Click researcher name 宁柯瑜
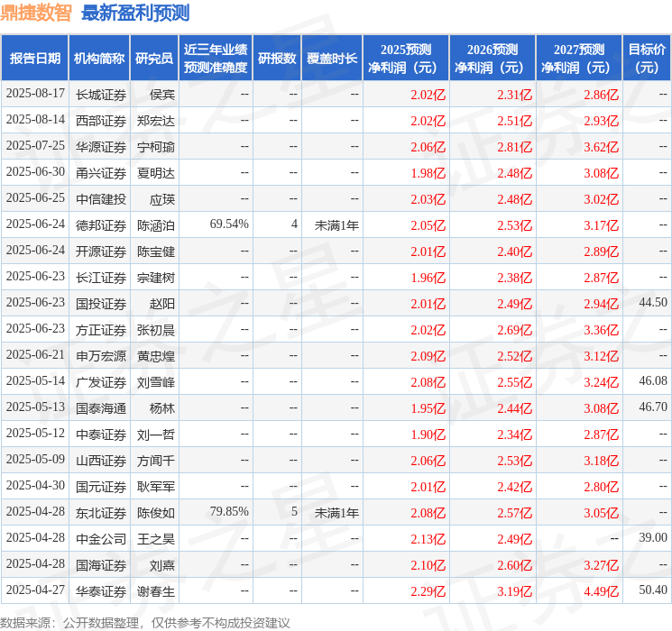 tap(156, 147)
